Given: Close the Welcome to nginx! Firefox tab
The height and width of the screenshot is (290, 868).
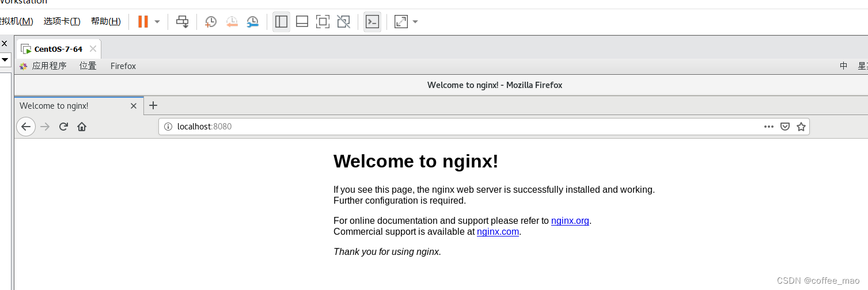Looking at the screenshot, I should [x=134, y=106].
